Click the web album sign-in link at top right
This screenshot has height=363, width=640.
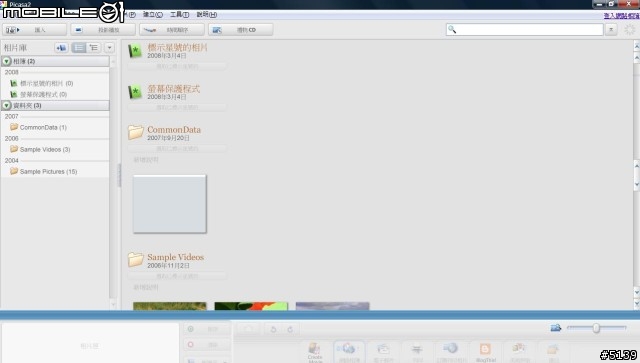tap(621, 16)
